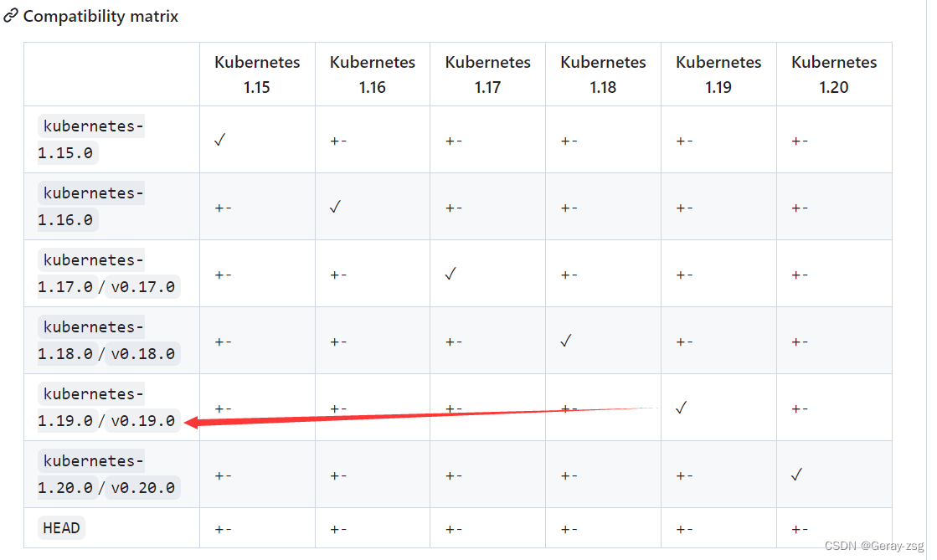The height and width of the screenshot is (560, 937).
Task: Select the Kubernetes 1.15 column header
Action: click(257, 74)
